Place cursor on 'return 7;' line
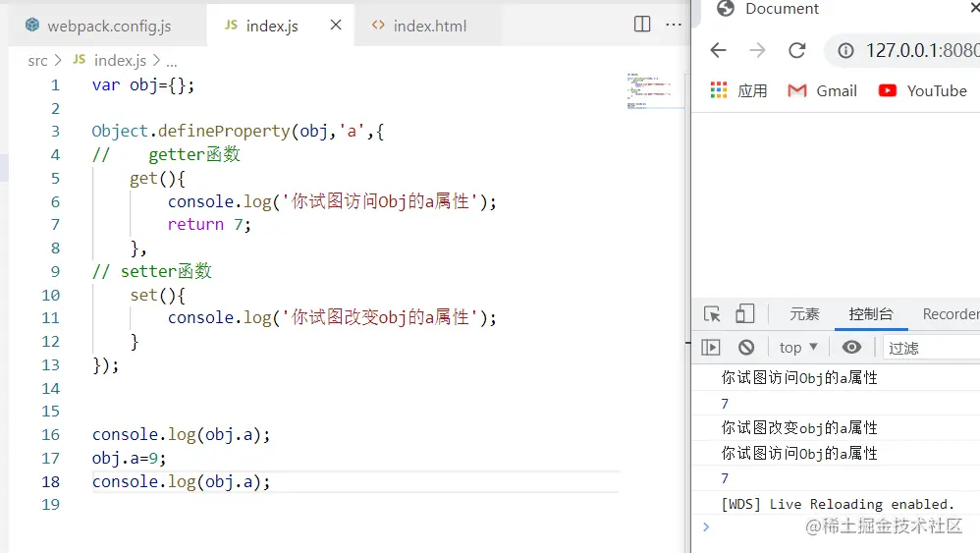Viewport: 980px width, 553px height. [209, 224]
